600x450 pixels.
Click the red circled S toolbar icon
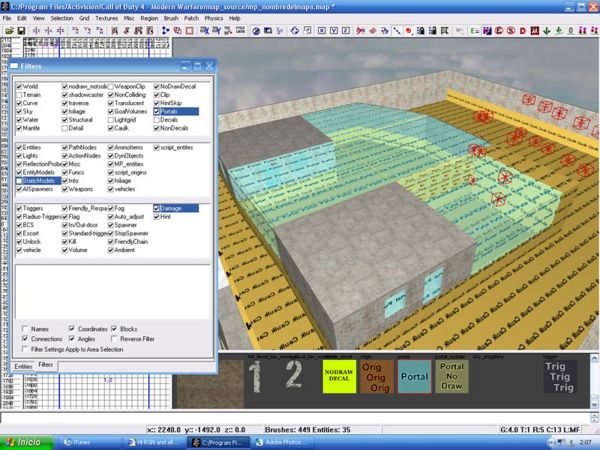(x=511, y=31)
